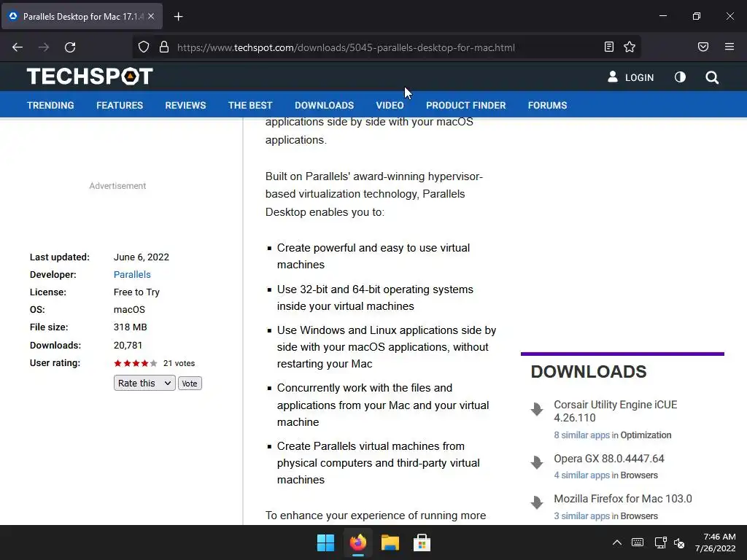Toggle reader view icon in address bar
Screen dimensions: 747x560
click(x=609, y=47)
